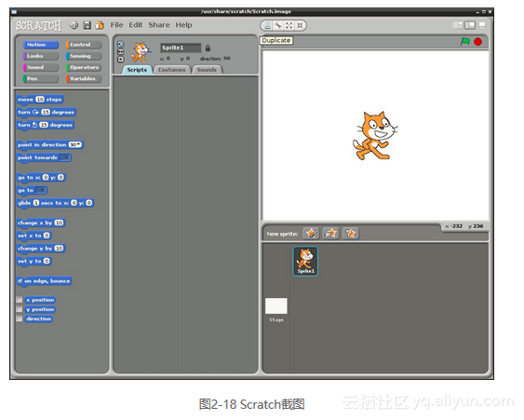Image resolution: width=524 pixels, height=420 pixels.
Task: Set rotation style to left-right flip
Action: (121, 52)
